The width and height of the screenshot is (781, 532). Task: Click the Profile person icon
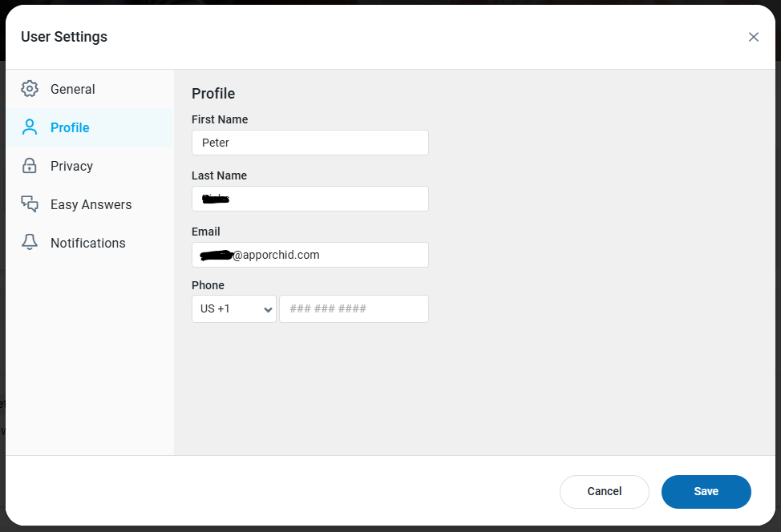click(30, 127)
